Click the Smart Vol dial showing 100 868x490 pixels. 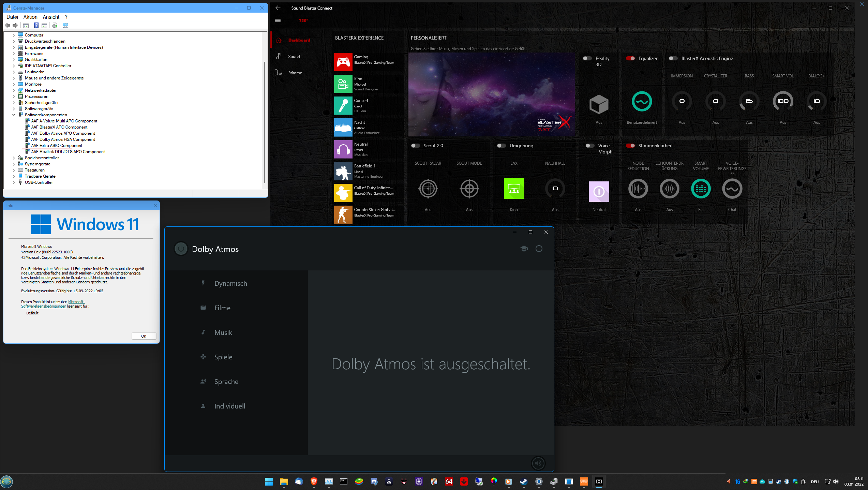click(x=783, y=101)
